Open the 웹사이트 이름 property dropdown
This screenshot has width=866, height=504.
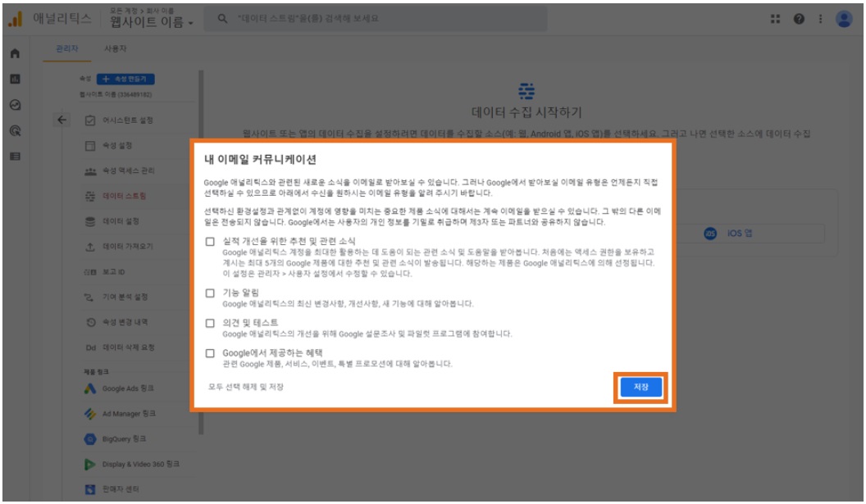(x=152, y=22)
